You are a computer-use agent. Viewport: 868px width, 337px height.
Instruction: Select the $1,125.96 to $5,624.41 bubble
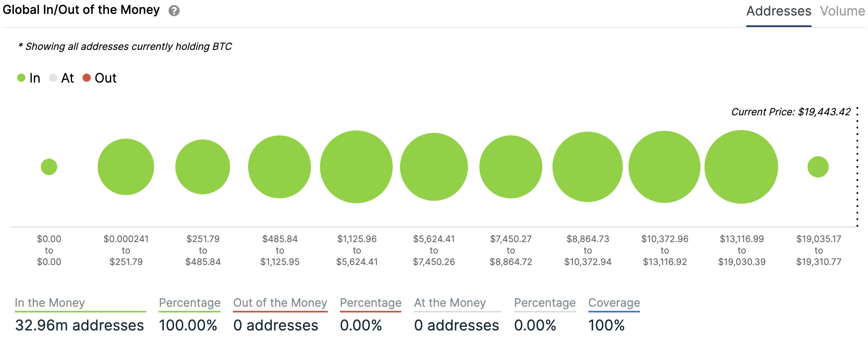pos(356,167)
